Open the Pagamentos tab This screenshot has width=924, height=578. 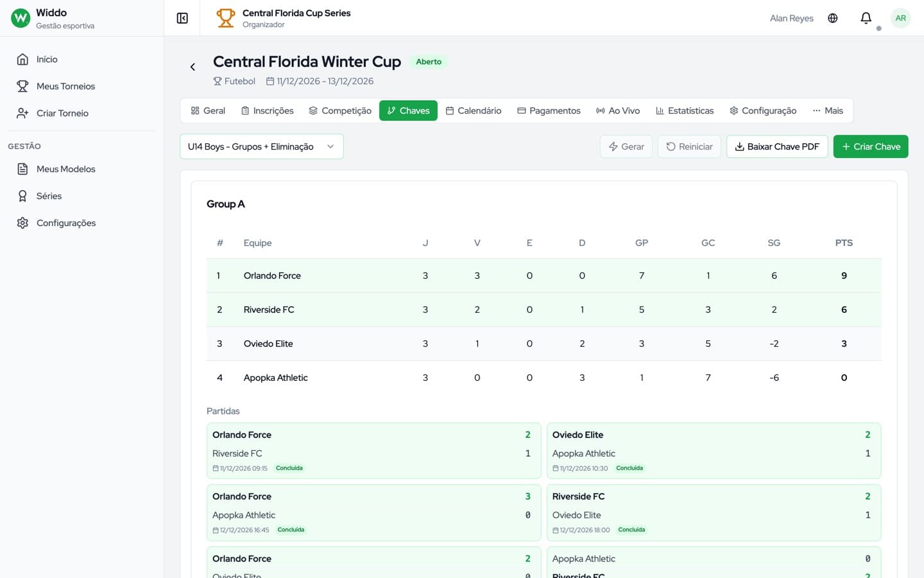(549, 110)
